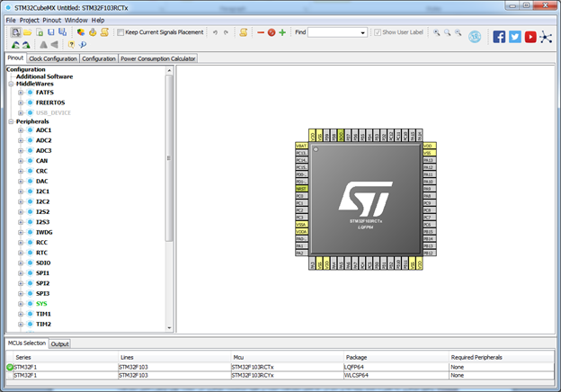The image size is (561, 392).
Task: Click the redo arrow icon
Action: click(x=227, y=32)
